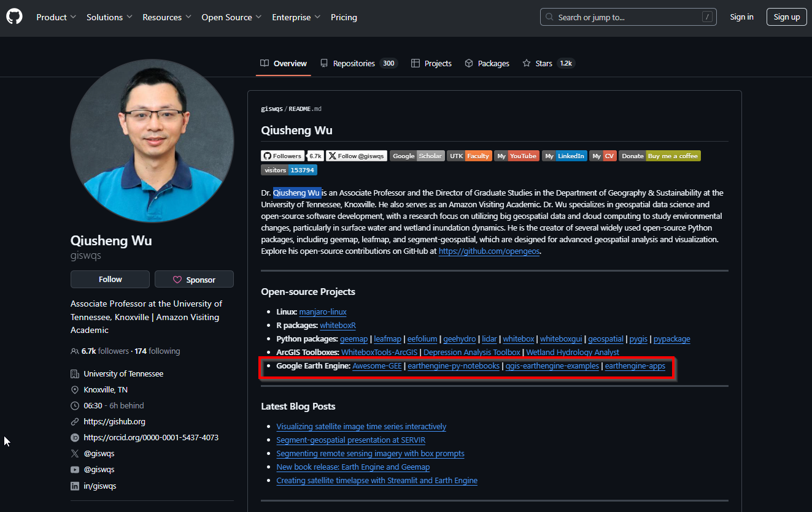Open the whiteboxR link
This screenshot has width=812, height=512.
[x=338, y=326]
